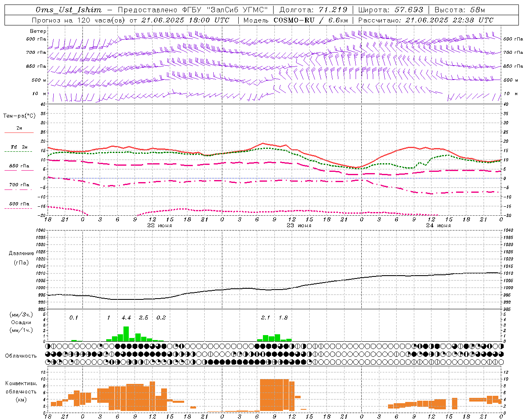
Task: Click the Долгота: 71.219 value
Action: pyautogui.click(x=313, y=10)
